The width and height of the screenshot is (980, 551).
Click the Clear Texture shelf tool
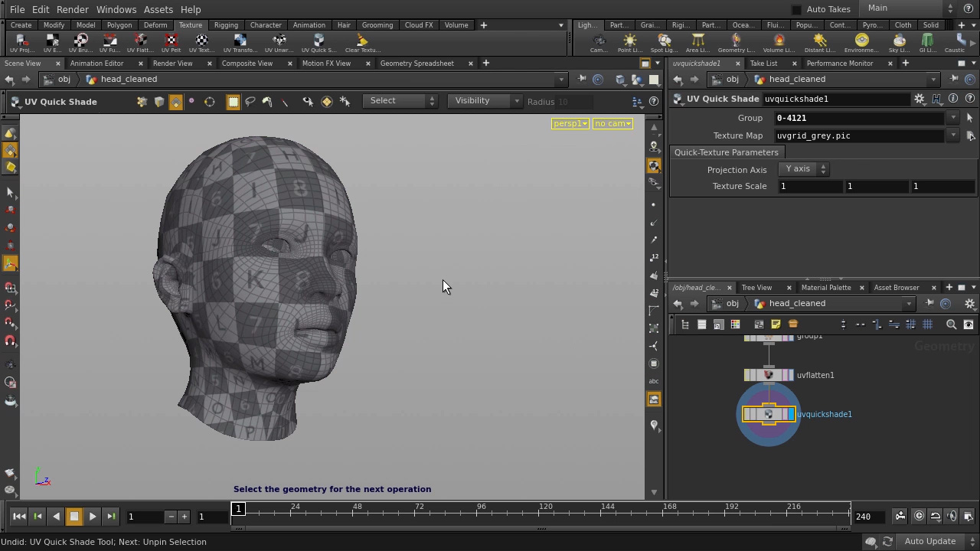[x=361, y=40]
